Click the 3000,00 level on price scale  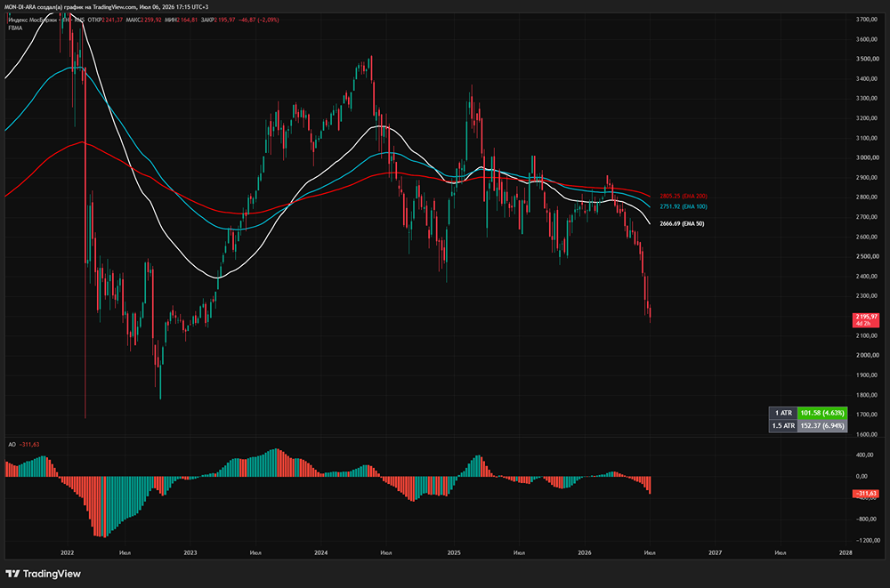[867, 157]
